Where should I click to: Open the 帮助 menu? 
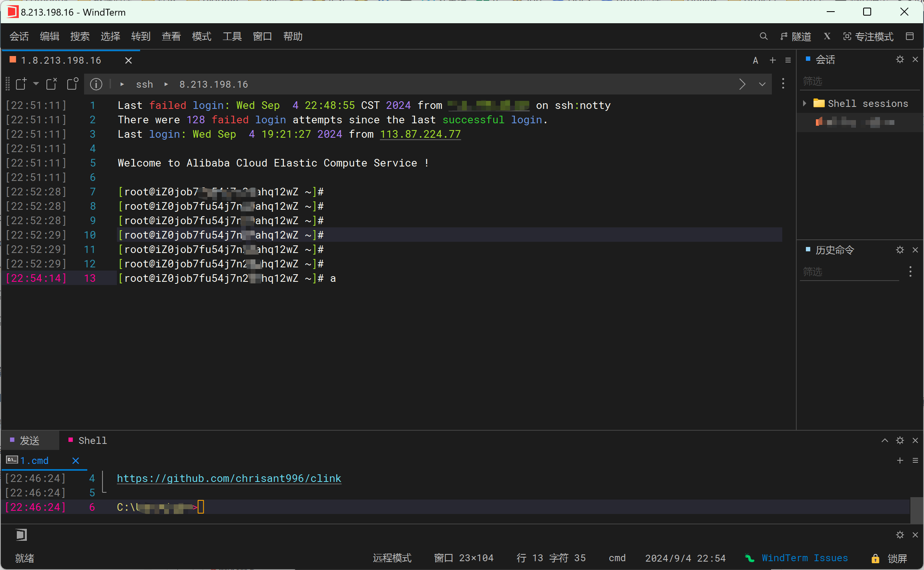coord(293,36)
